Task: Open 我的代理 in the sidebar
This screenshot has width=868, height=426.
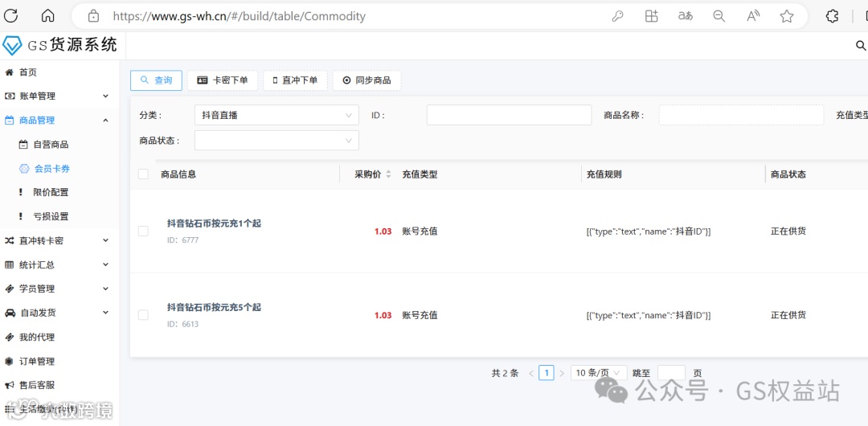Action: tap(37, 337)
